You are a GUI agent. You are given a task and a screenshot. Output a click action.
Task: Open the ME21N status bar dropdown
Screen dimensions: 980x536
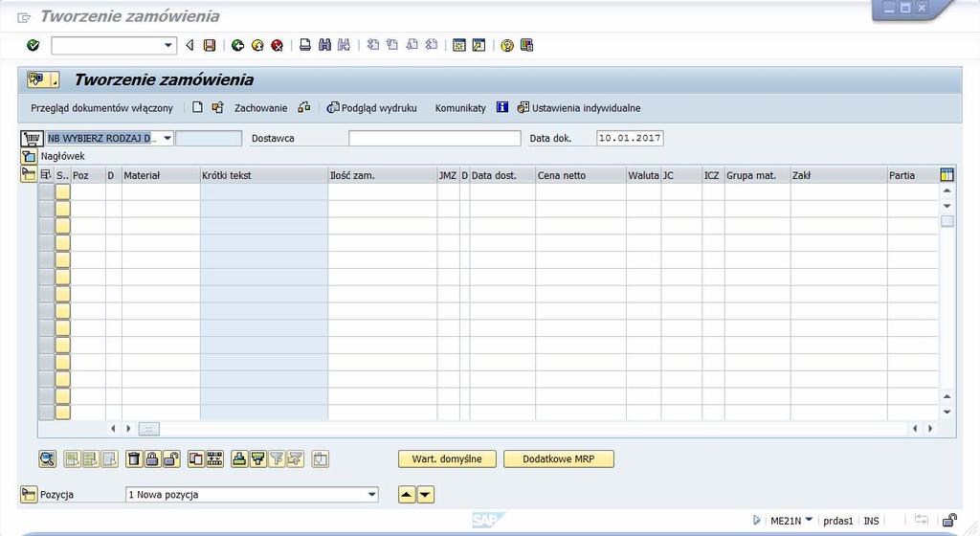(809, 520)
